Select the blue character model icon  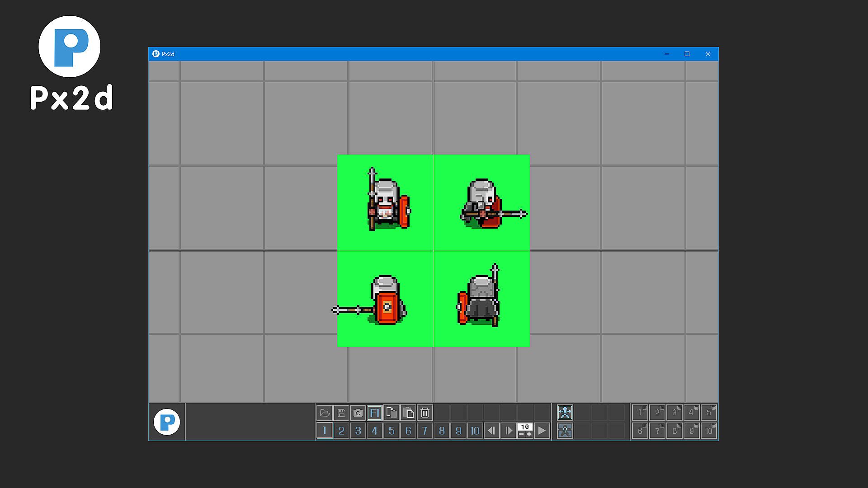(x=565, y=413)
